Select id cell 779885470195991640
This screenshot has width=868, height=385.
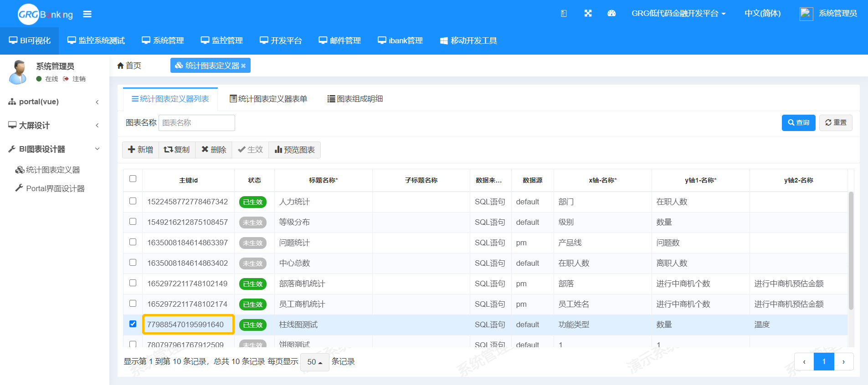pos(188,324)
